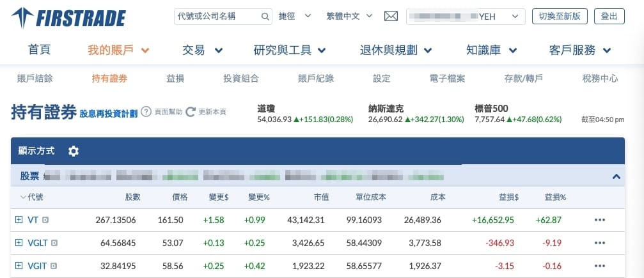Click 更新本頁 link text
The height and width of the screenshot is (278, 644).
212,112
